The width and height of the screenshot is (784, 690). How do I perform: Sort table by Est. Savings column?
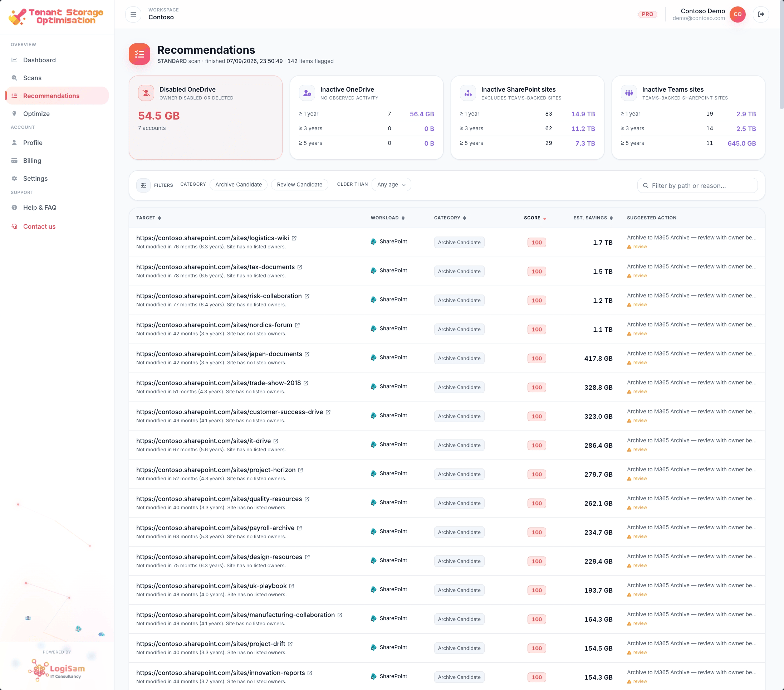pyautogui.click(x=593, y=218)
